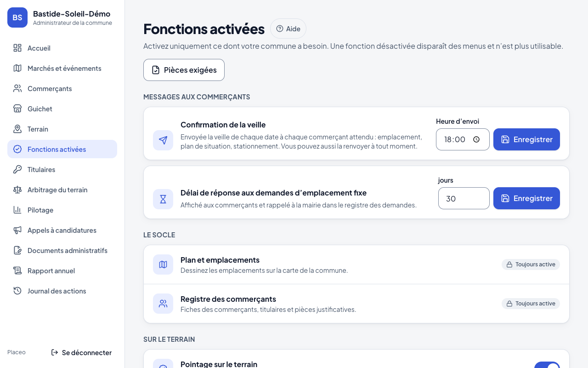Screen dimensions: 588x368
Task: Click the key icon beside Titulaires
Action: pos(17,169)
